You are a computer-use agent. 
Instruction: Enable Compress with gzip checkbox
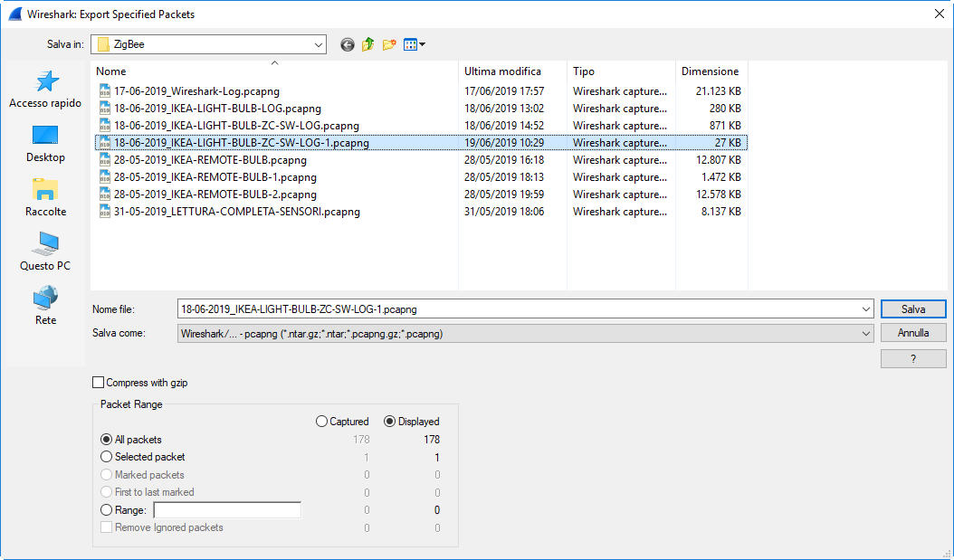click(98, 383)
